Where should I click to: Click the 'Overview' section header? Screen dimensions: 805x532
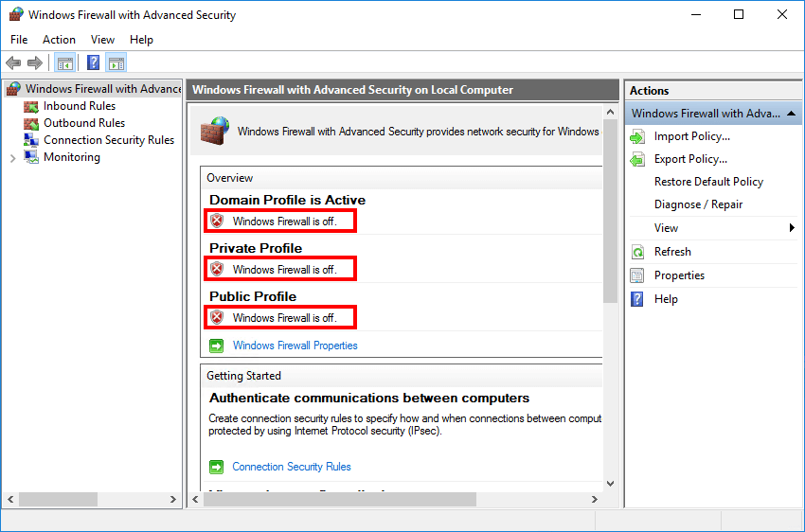[229, 178]
